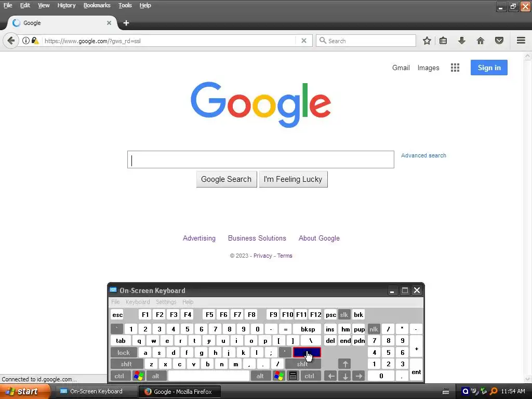The image size is (532, 399).
Task: Open site information icon in address bar
Action: pyautogui.click(x=26, y=41)
